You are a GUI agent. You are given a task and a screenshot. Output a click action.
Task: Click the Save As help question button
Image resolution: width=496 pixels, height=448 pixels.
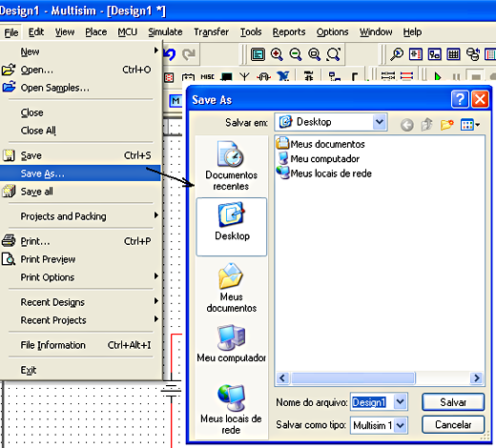[460, 99]
